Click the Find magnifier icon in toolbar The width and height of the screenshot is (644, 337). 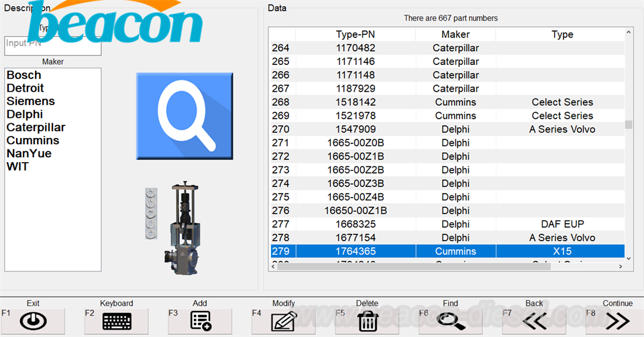coord(451,322)
